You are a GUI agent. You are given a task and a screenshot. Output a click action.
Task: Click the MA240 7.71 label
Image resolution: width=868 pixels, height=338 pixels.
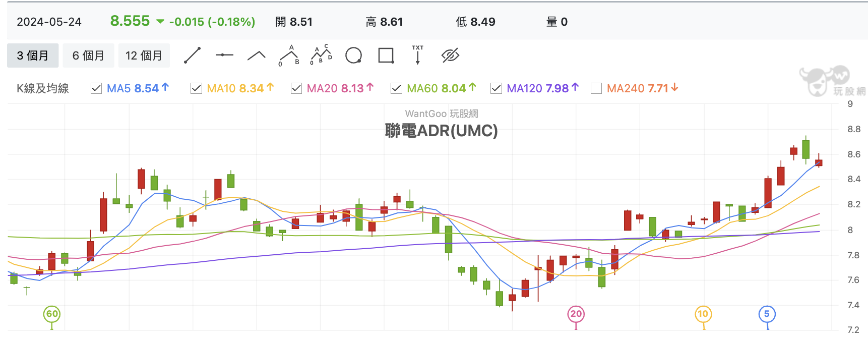pyautogui.click(x=643, y=88)
